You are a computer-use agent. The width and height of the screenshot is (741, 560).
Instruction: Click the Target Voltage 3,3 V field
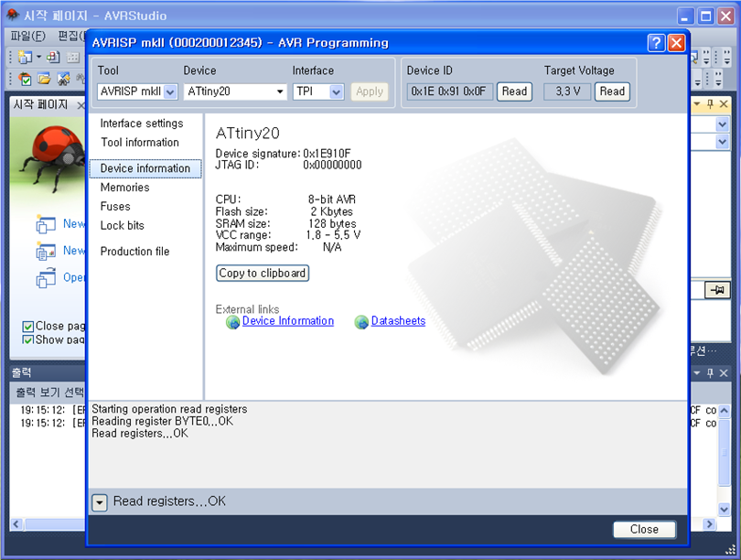tap(567, 92)
